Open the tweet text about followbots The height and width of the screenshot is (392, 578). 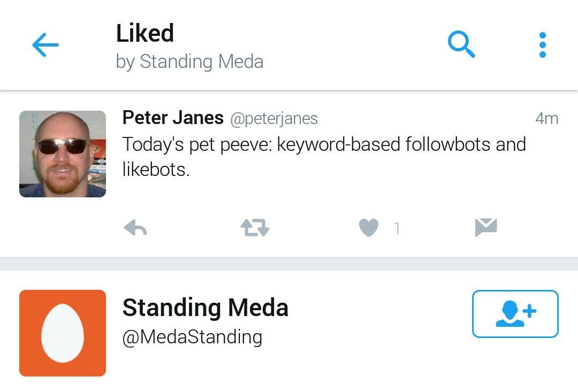[x=324, y=144]
